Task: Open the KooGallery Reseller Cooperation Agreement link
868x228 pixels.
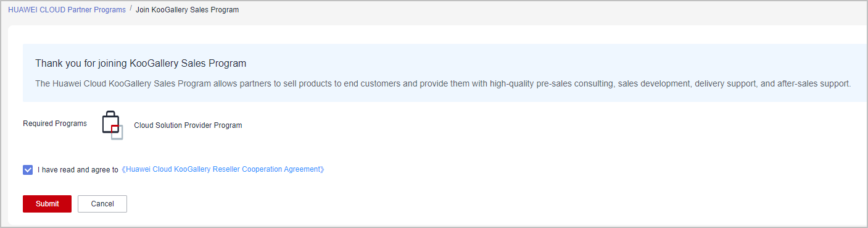Action: pos(223,169)
